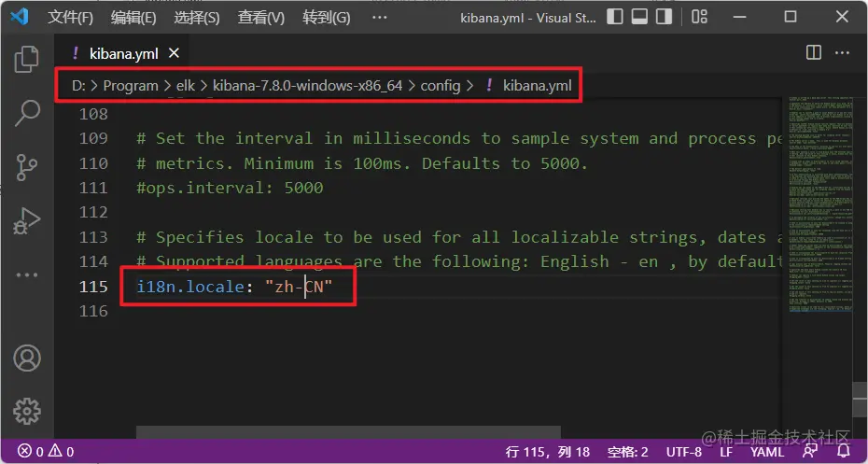Image resolution: width=868 pixels, height=464 pixels.
Task: Click the i18n.locale key text
Action: click(190, 287)
